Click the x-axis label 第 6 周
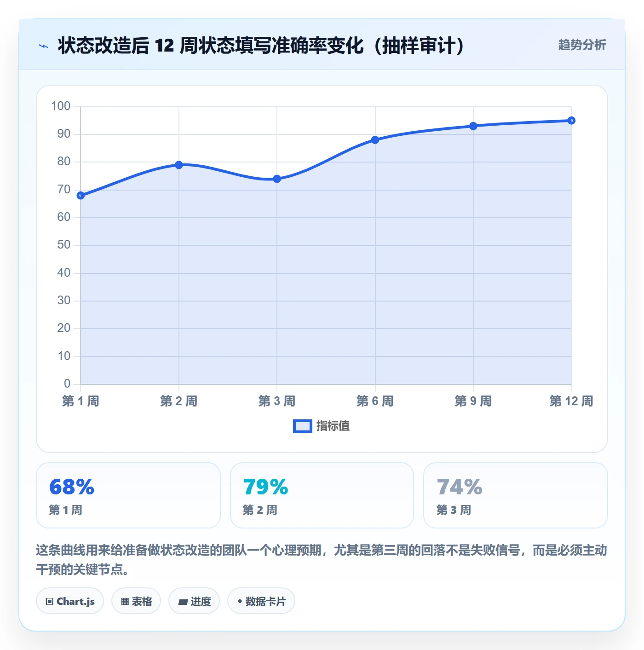The image size is (644, 650). [375, 401]
